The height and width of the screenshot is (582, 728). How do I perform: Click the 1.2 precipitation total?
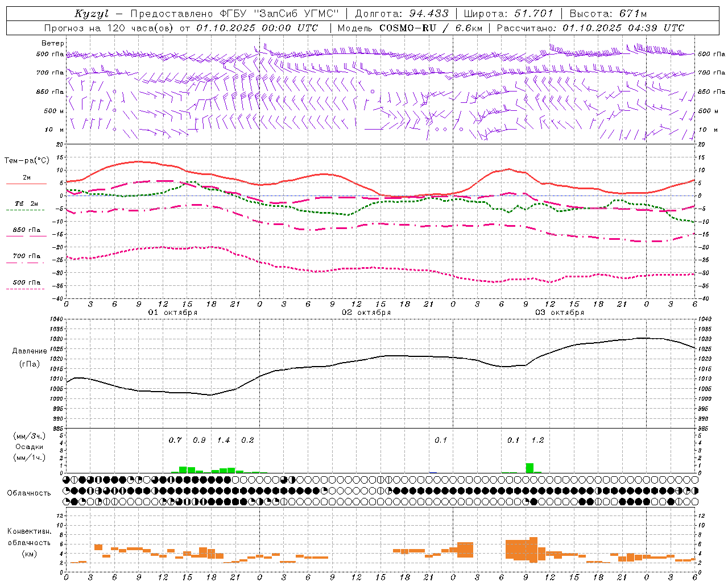(x=537, y=440)
